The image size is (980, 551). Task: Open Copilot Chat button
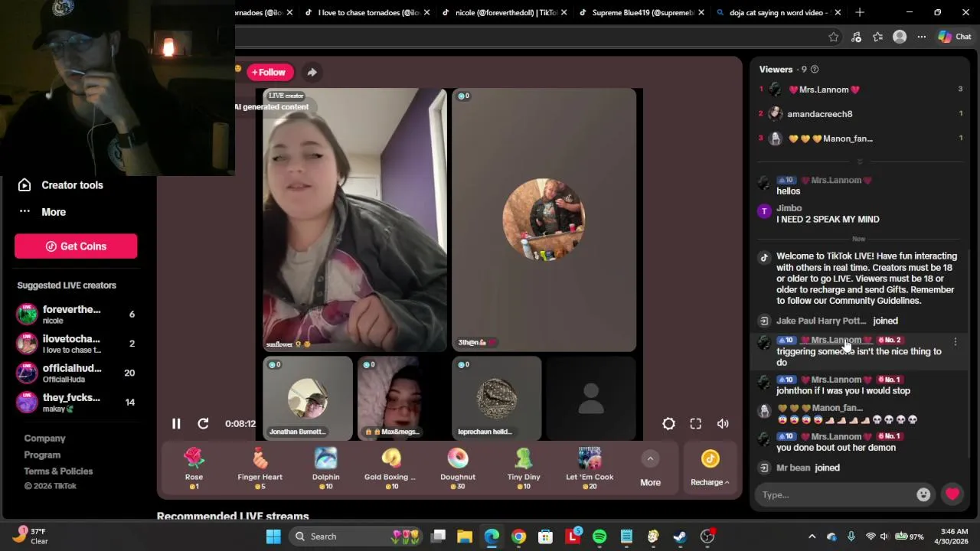[955, 37]
